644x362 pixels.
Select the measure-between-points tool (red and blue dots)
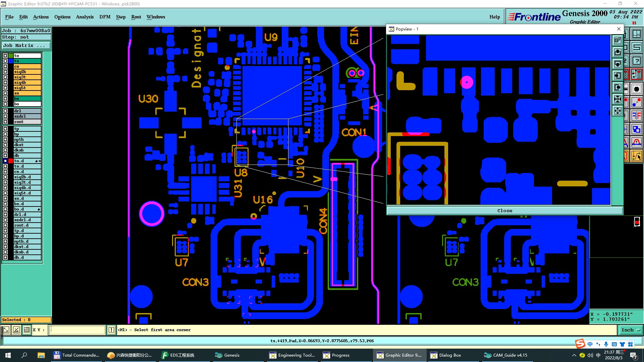pyautogui.click(x=636, y=103)
